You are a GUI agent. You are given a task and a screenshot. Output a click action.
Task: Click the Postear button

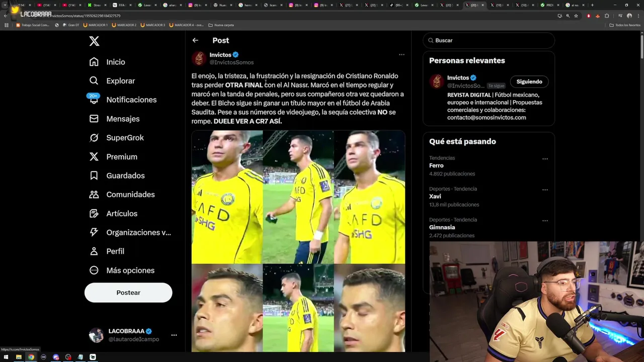[128, 293]
